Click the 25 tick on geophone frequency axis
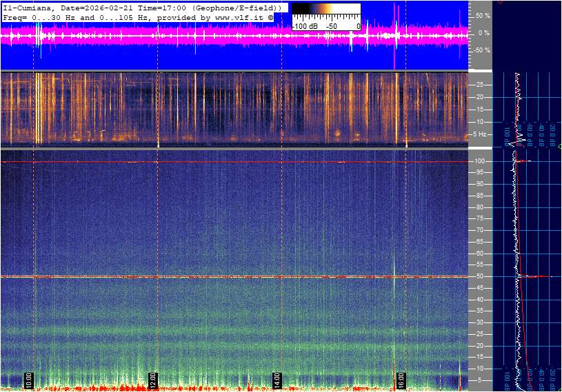Viewport: 562px width, 392px height. tap(479, 85)
